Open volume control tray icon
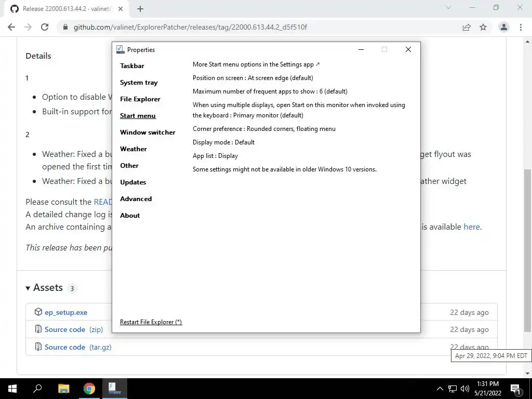The height and width of the screenshot is (399, 532). [465, 389]
